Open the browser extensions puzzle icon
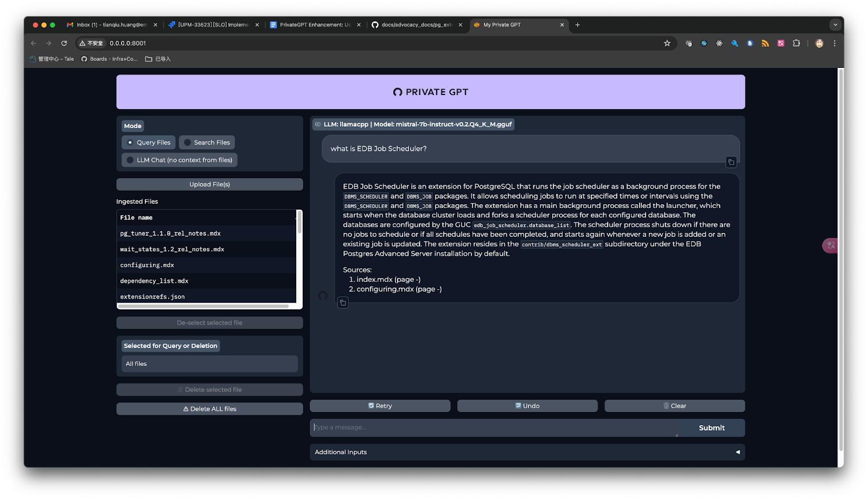The image size is (868, 499). pyautogui.click(x=796, y=43)
